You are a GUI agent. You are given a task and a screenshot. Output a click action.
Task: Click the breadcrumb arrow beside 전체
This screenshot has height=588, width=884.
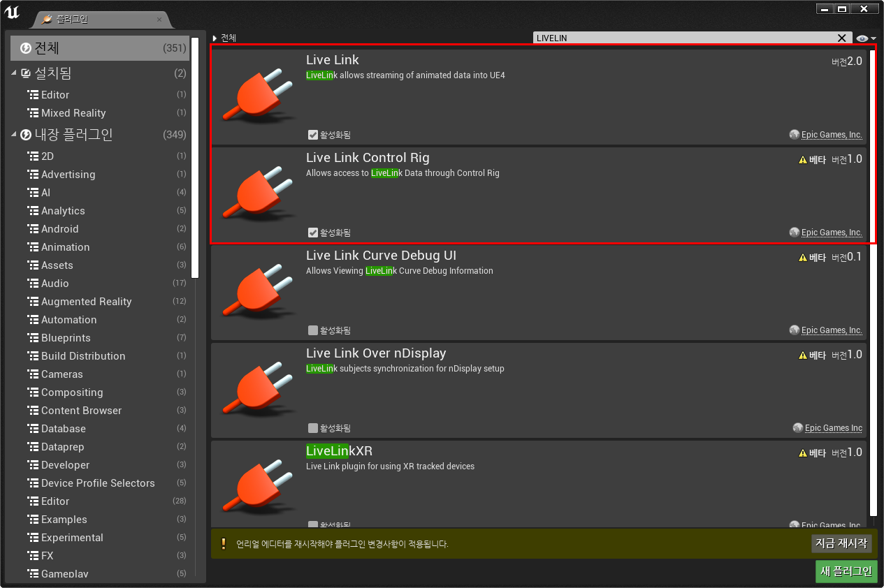[x=215, y=38]
